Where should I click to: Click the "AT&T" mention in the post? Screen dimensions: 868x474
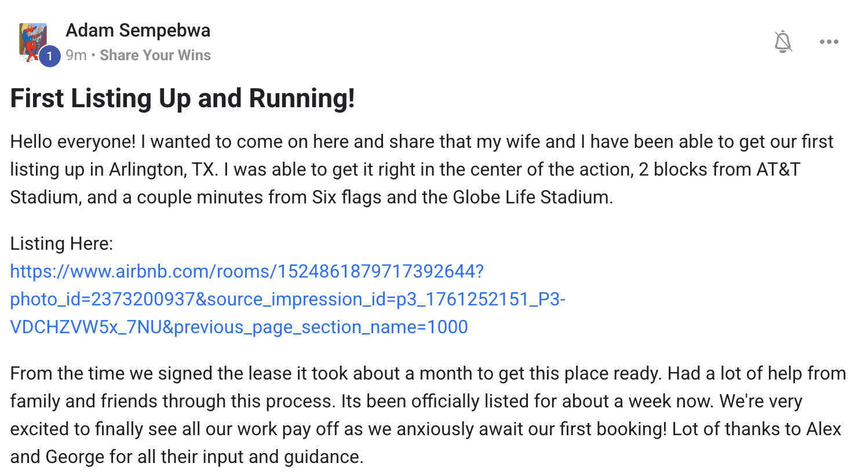(778, 169)
